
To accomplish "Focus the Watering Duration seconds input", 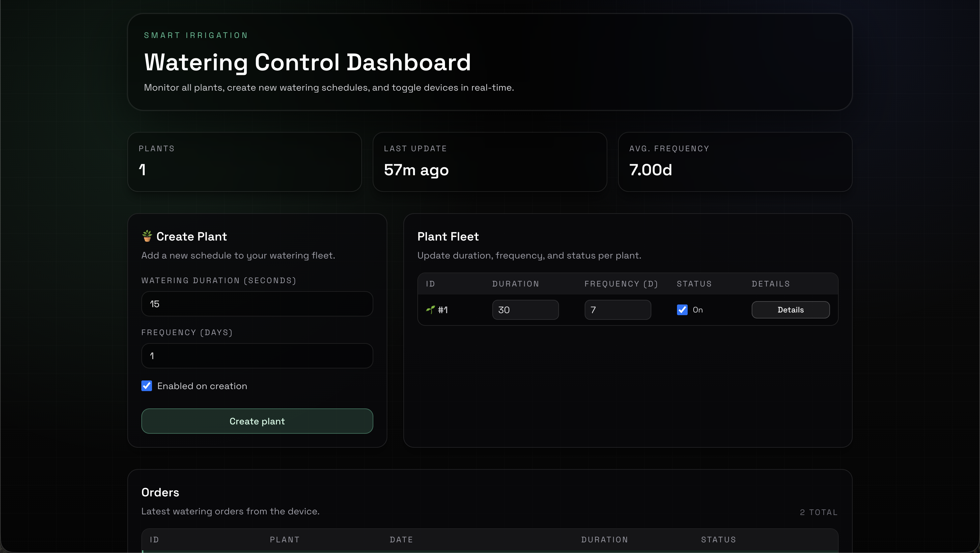I will tap(257, 303).
